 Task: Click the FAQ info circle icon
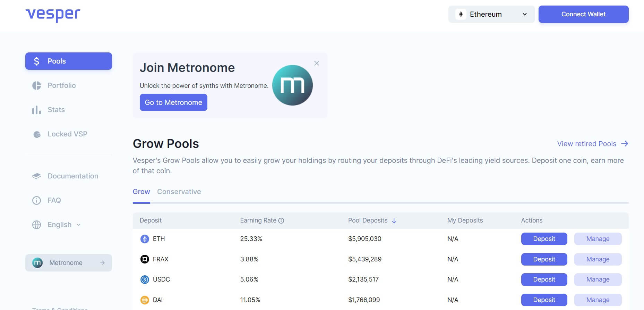[x=36, y=200]
